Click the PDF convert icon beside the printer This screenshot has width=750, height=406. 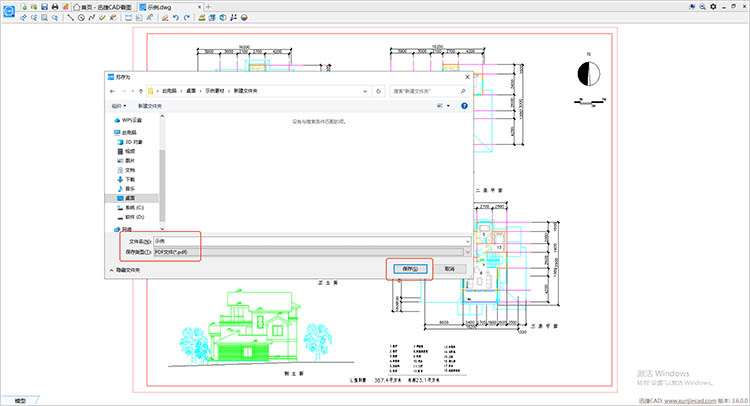coord(66,7)
